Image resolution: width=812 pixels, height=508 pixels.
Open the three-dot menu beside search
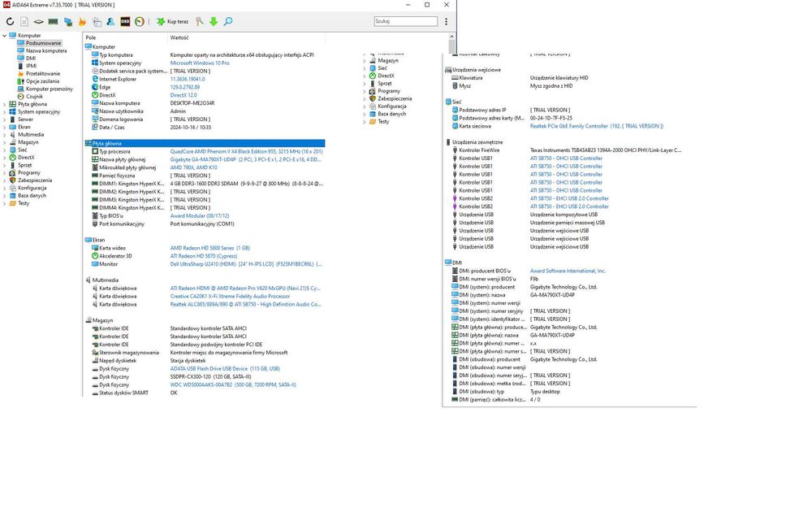pos(447,22)
